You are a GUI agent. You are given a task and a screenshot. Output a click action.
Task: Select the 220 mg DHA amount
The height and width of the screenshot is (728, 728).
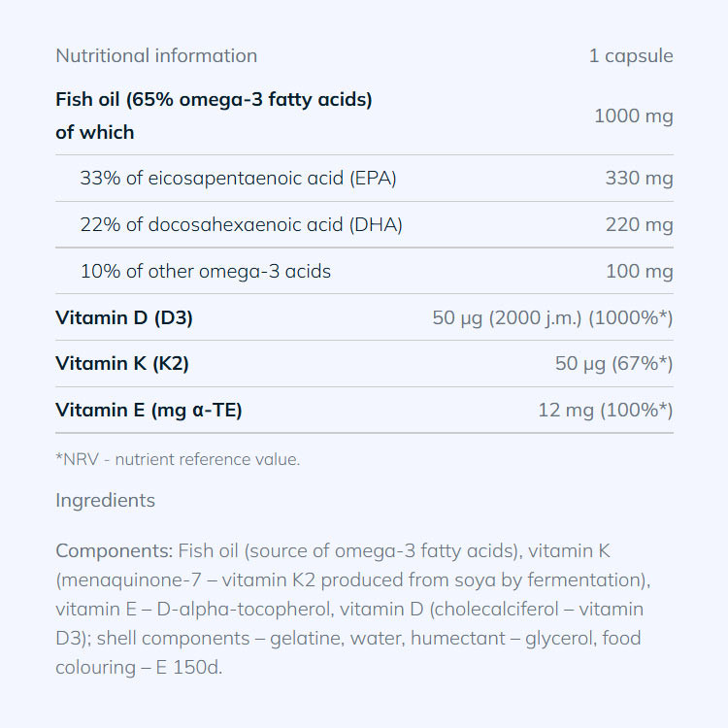click(639, 224)
